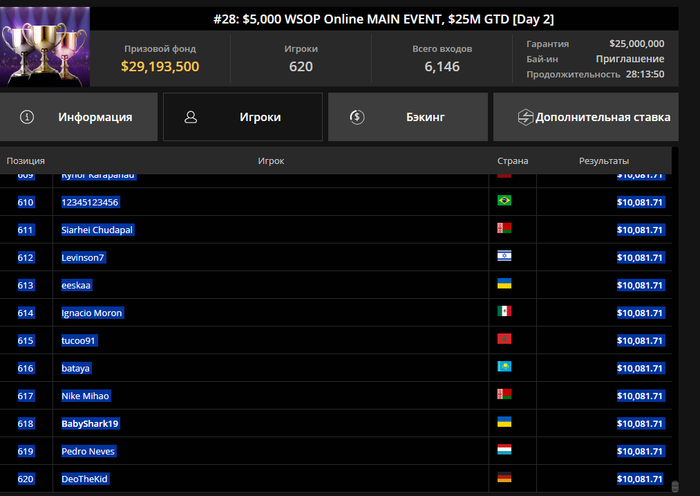Select player Ignacio Moron
The width and height of the screenshot is (700, 496).
92,313
